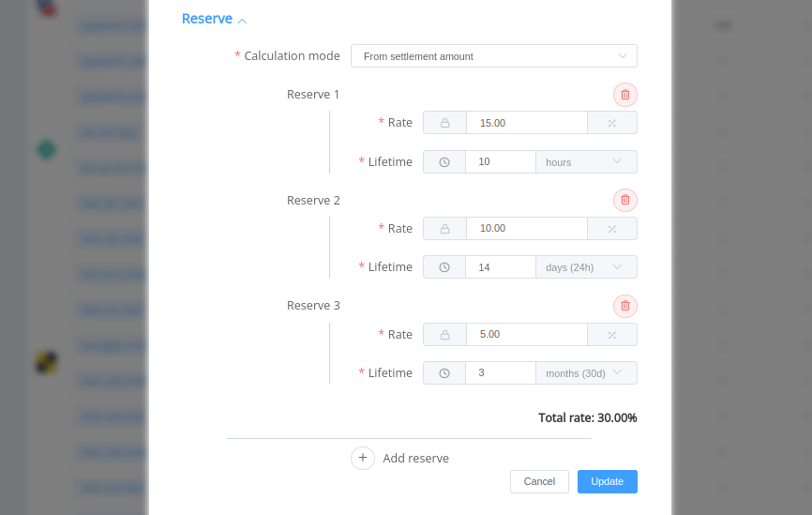Click the percent icon next to rate 5.00
Viewport: 812px width, 515px height.
(x=612, y=335)
